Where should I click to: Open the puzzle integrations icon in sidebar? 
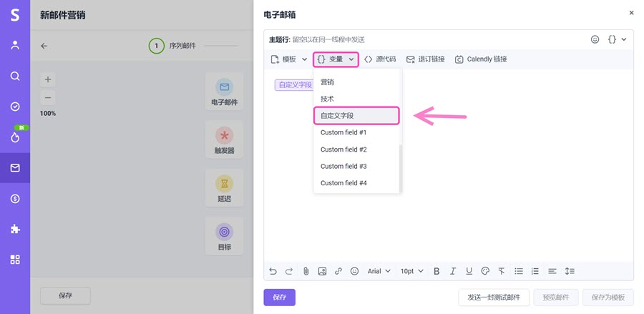pyautogui.click(x=15, y=229)
